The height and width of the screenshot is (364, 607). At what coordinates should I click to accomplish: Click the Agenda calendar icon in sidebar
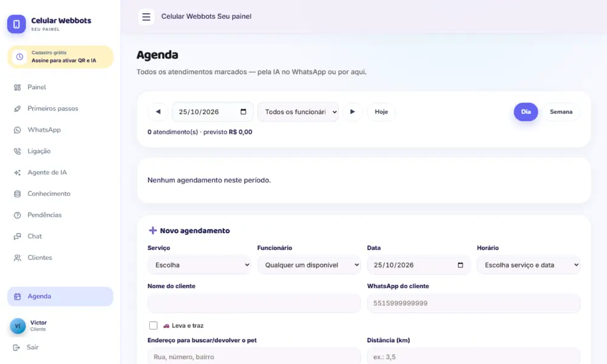coord(18,296)
